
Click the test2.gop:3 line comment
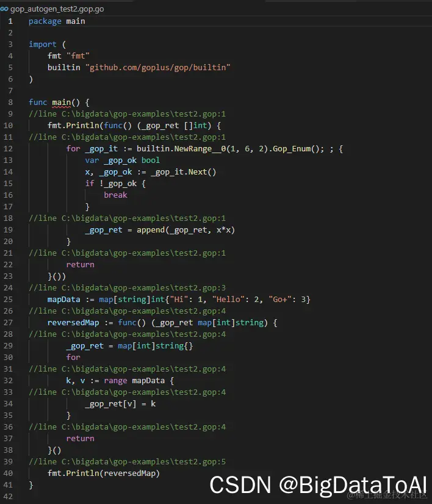coord(128,288)
